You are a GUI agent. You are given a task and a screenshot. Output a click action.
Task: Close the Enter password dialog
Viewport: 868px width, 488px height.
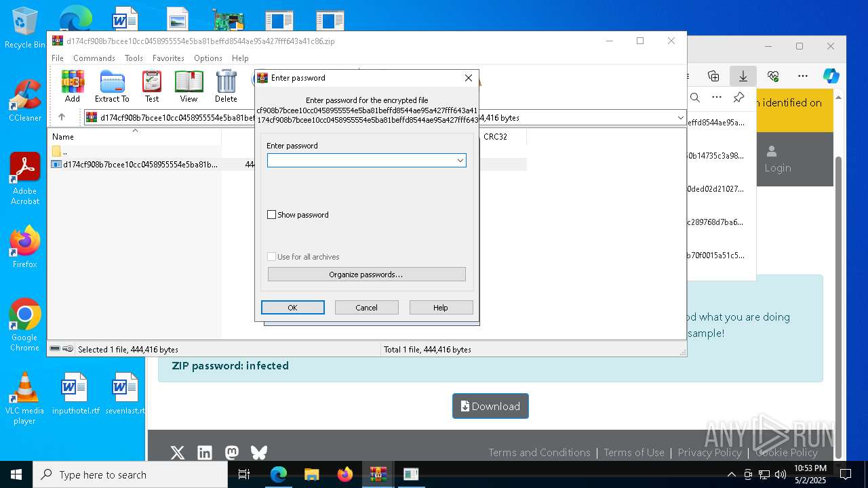click(x=468, y=78)
